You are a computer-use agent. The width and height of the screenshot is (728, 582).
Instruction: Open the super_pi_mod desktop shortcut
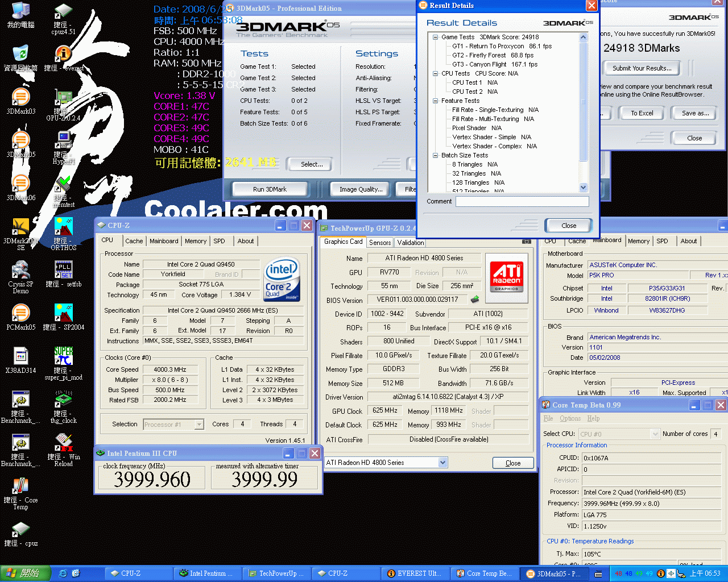coord(63,363)
